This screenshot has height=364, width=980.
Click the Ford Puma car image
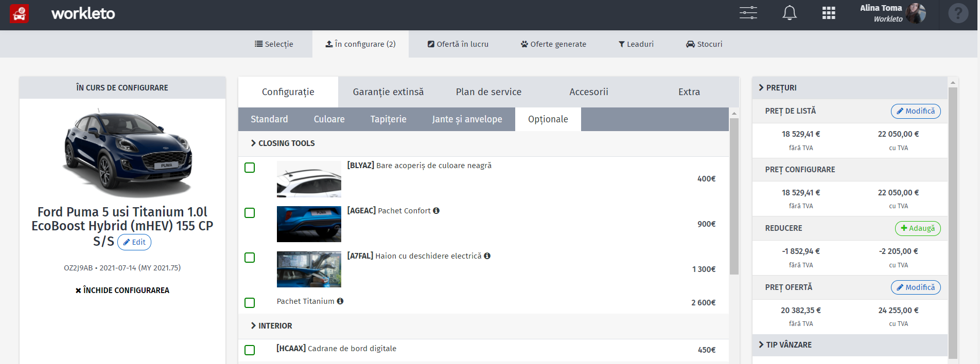[127, 153]
